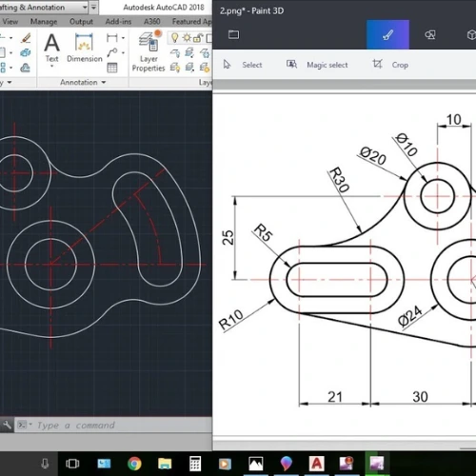
Task: Open the Featured Apps ribbon tab
Action: click(x=191, y=22)
